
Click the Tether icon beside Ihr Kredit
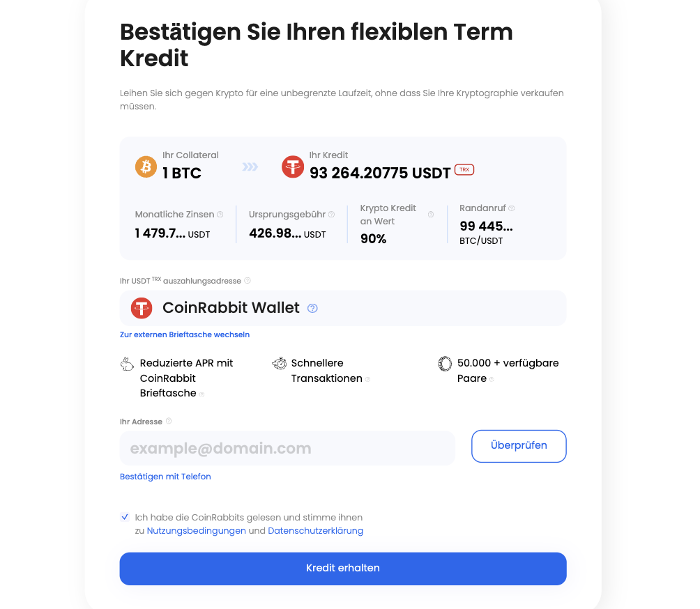293,167
